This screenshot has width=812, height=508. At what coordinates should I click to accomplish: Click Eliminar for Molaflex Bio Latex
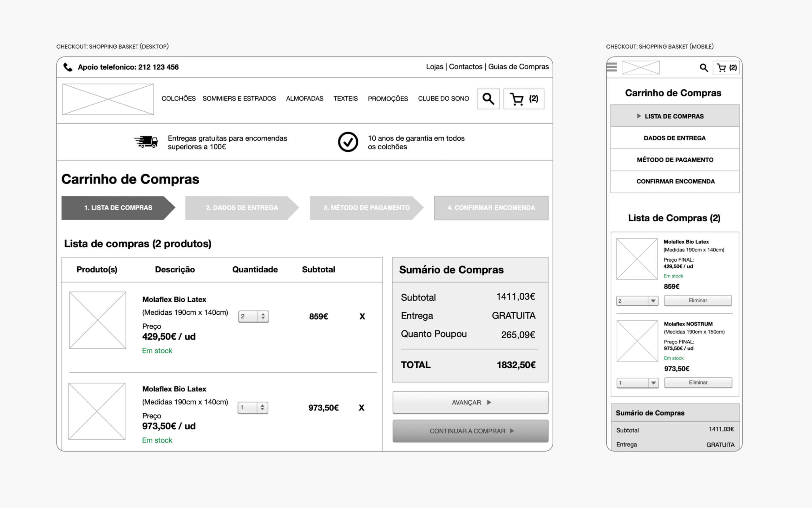click(x=697, y=300)
